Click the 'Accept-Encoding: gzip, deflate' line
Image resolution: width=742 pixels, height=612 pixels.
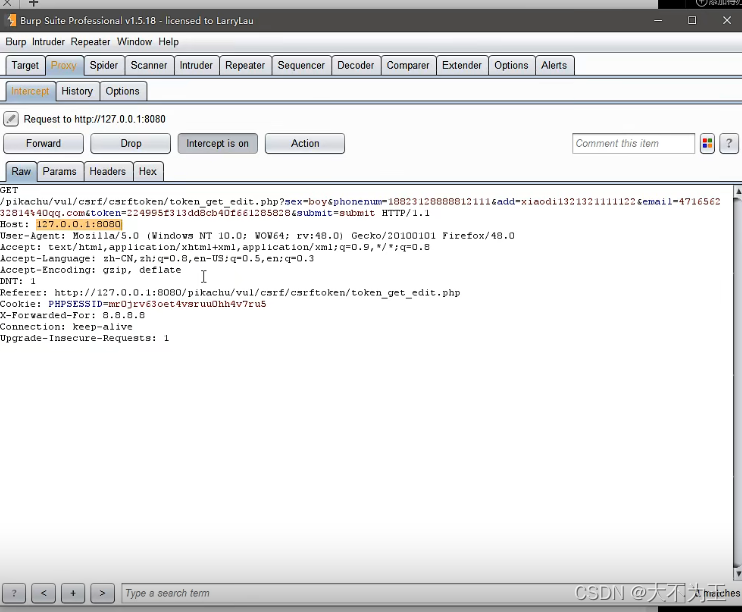pyautogui.click(x=90, y=270)
